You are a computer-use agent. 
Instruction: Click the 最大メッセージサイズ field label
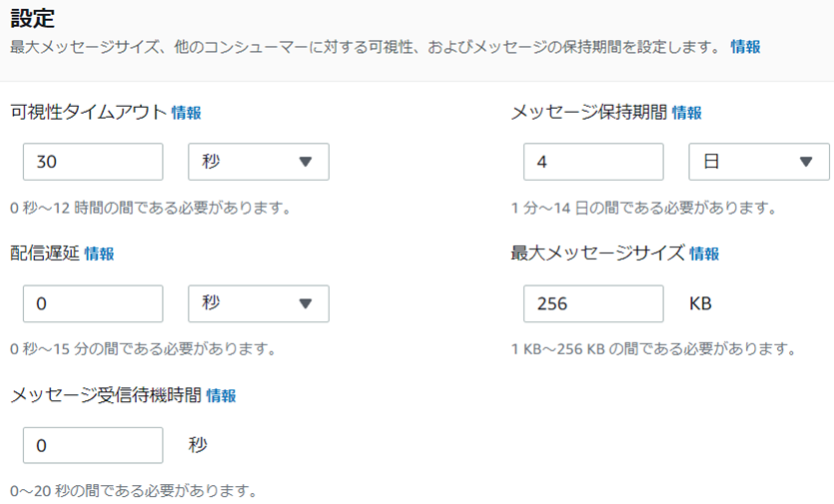[x=597, y=253]
